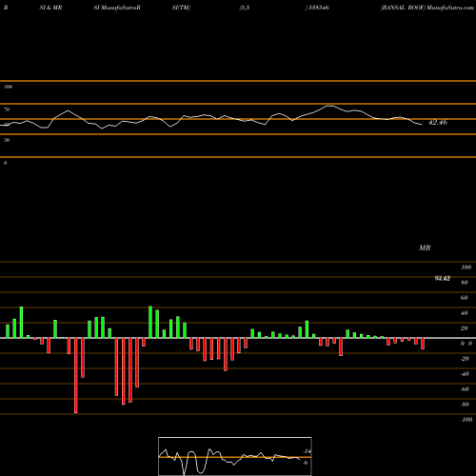This screenshot has height=476, width=476.
Task: Click the RSI axis label 30
Action: click(x=7, y=140)
